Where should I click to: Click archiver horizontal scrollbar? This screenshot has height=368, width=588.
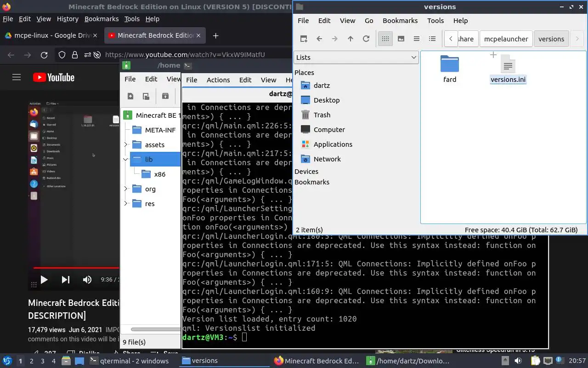point(155,329)
